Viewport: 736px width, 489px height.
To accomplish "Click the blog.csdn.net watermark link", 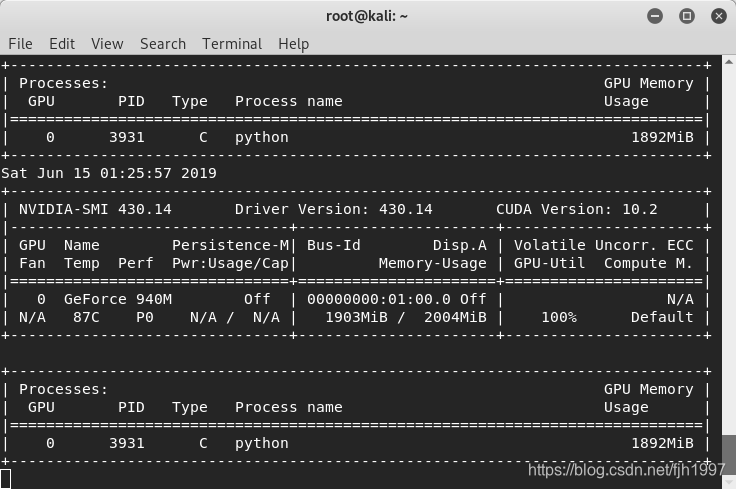I will point(626,469).
